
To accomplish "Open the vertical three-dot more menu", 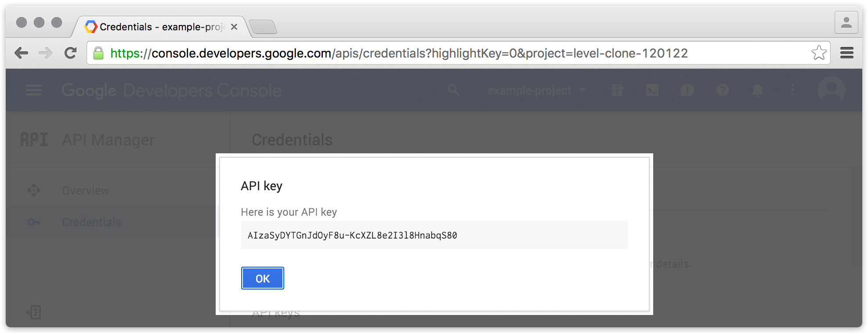I will [792, 90].
